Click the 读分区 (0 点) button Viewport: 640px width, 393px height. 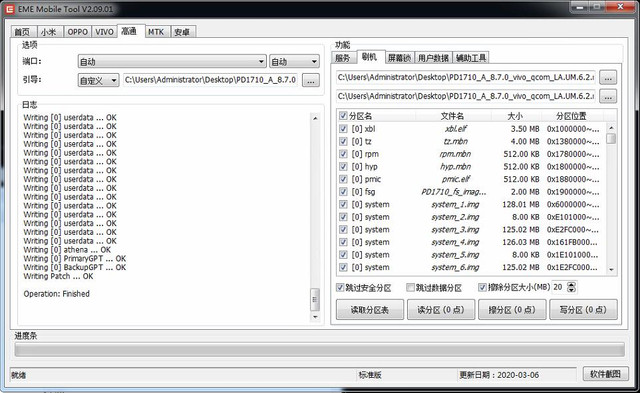tap(441, 310)
